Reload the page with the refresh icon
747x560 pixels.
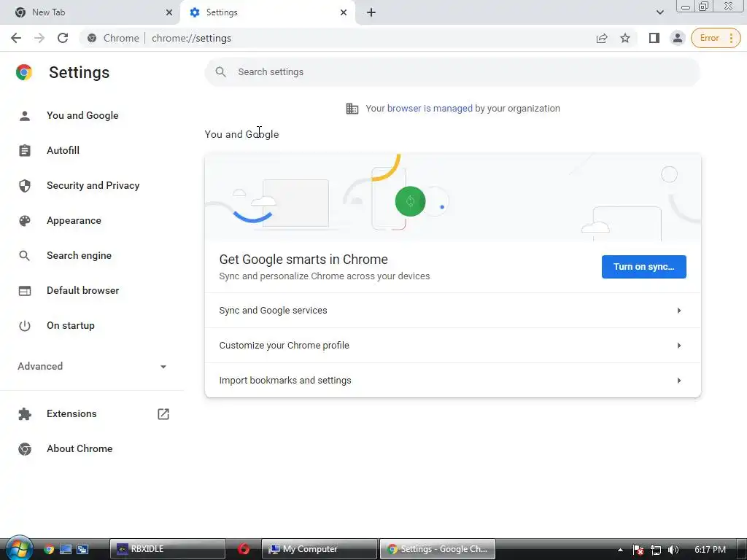pyautogui.click(x=63, y=38)
